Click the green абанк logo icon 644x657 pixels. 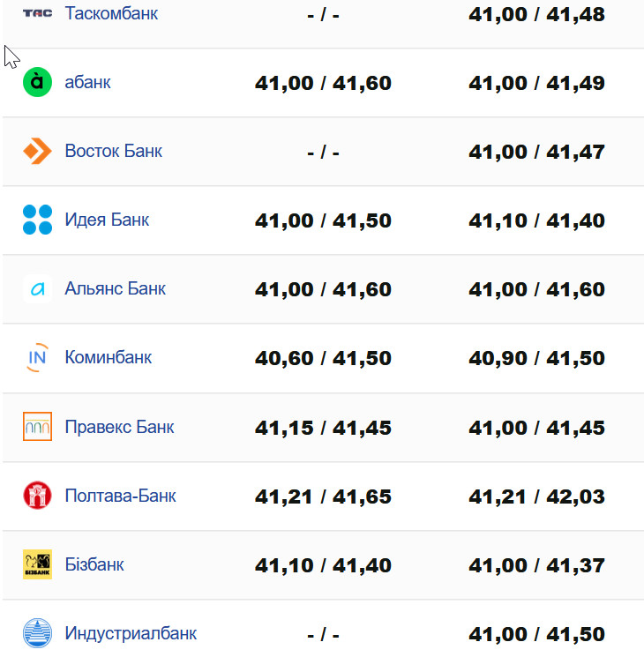tap(37, 82)
